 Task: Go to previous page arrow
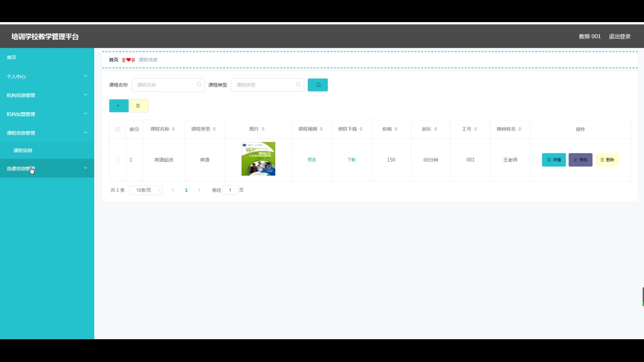pyautogui.click(x=173, y=190)
